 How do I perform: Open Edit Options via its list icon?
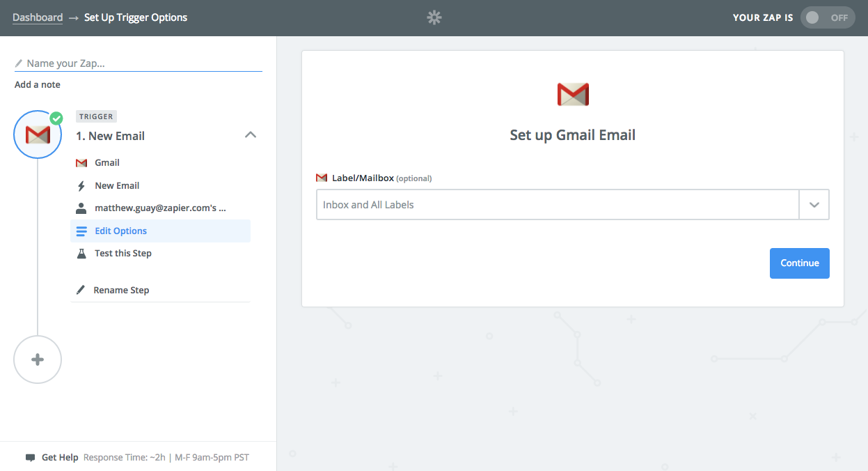point(81,231)
